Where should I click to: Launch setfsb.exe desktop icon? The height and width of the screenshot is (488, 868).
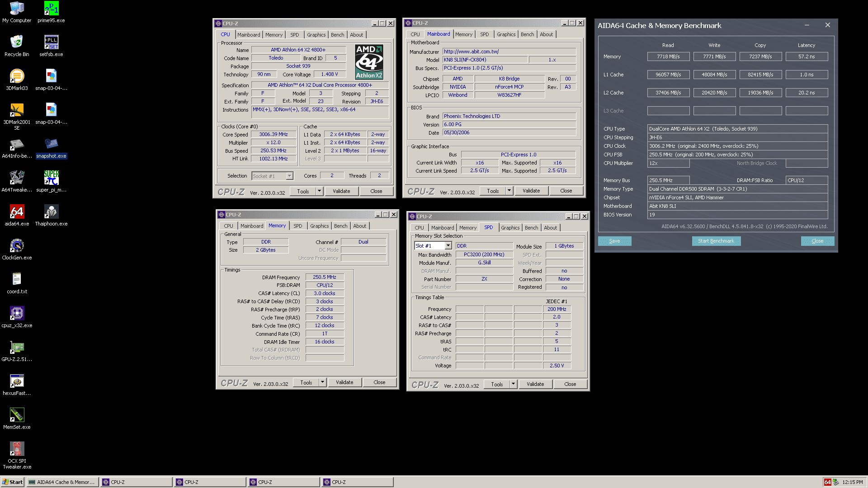click(51, 46)
